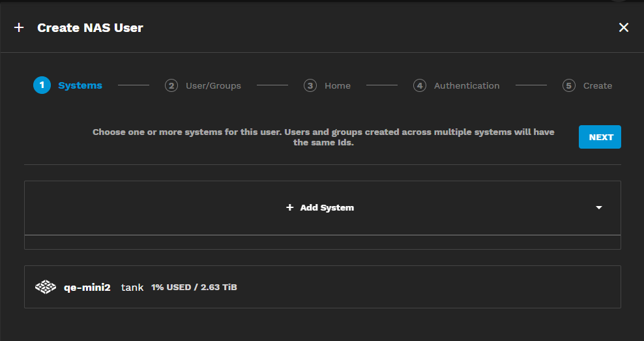Click the 1% USED / 2.63 TiB text
Image resolution: width=644 pixels, height=341 pixels.
pos(194,287)
